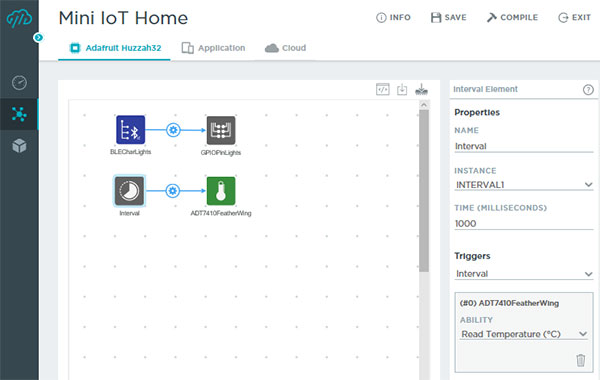Expand the sidebar with the arrow toggle

click(38, 38)
